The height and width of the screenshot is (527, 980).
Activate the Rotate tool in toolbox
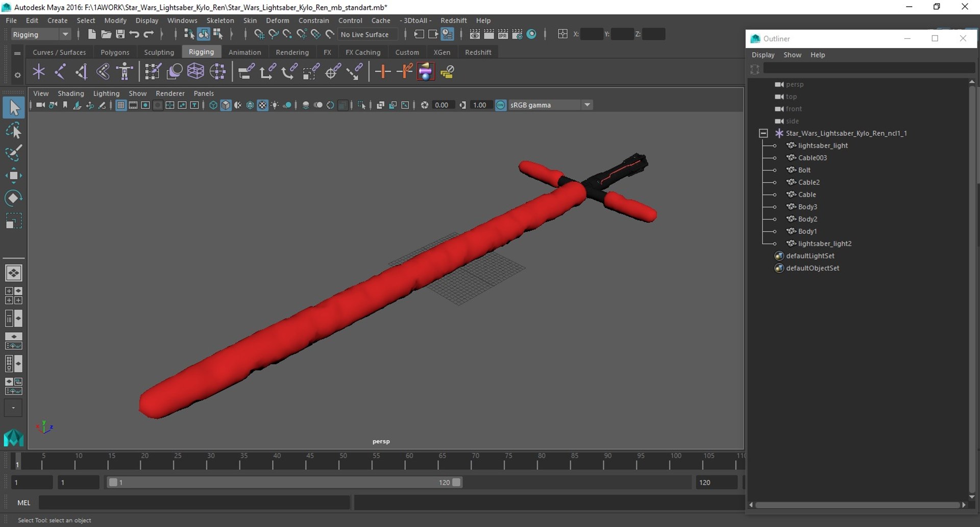tap(14, 198)
